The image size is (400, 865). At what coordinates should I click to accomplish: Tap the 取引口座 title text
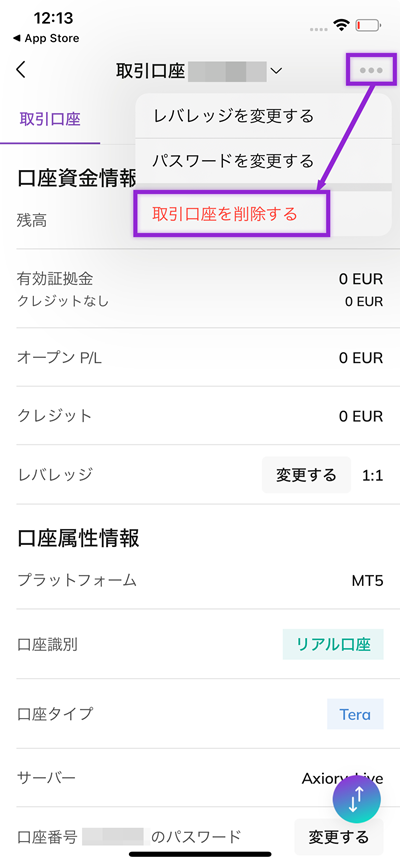(150, 71)
